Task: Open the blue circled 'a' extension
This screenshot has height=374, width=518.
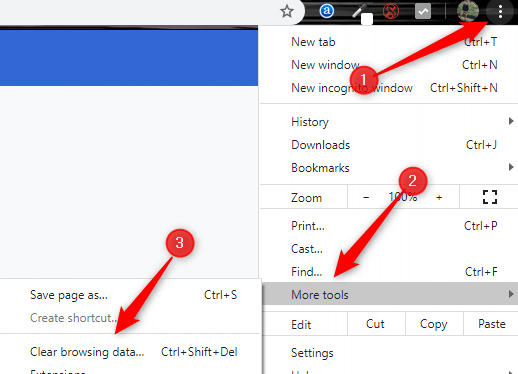Action: 326,11
